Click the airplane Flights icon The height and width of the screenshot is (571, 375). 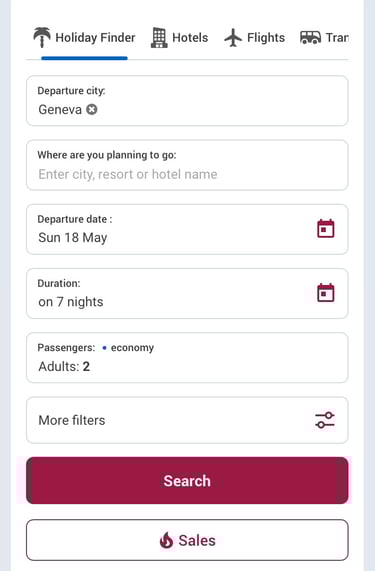pos(233,38)
